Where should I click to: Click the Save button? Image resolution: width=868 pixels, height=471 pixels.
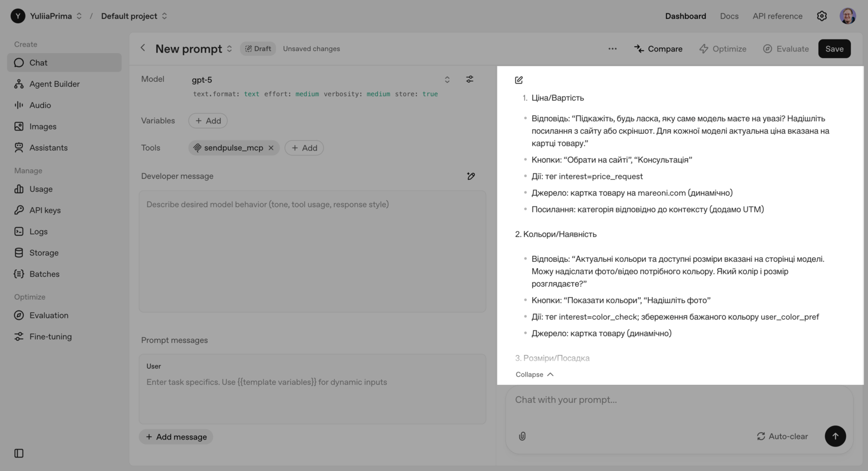pyautogui.click(x=834, y=49)
